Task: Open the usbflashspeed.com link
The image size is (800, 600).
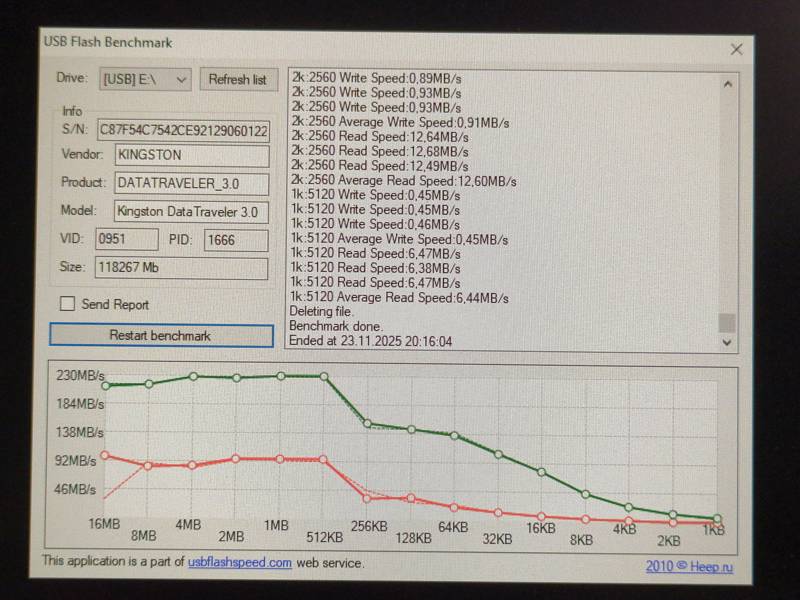Action: (240, 563)
